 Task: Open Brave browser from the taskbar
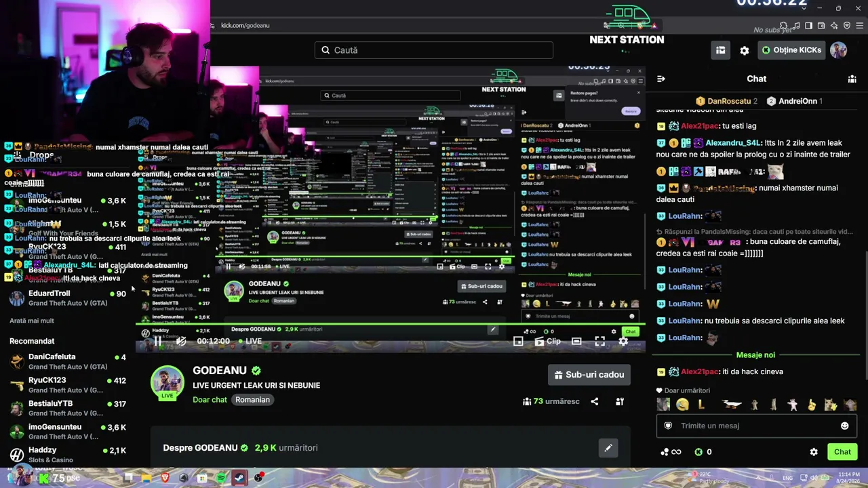point(165,478)
